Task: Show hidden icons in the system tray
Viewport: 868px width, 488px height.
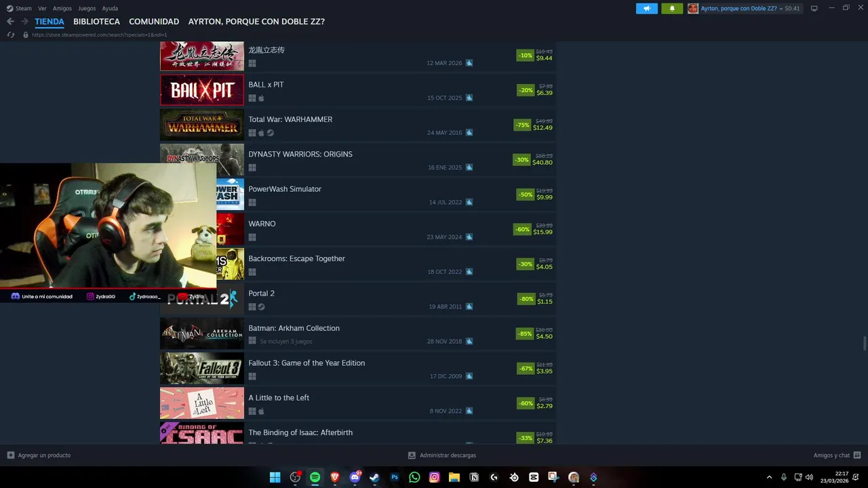Action: click(769, 477)
